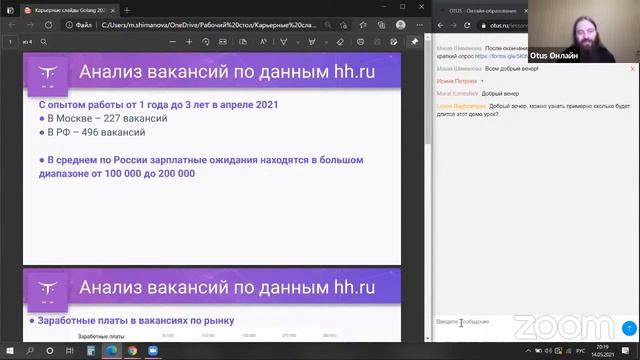Open the Zoom app on taskbar
640x360 pixels.
[153, 351]
